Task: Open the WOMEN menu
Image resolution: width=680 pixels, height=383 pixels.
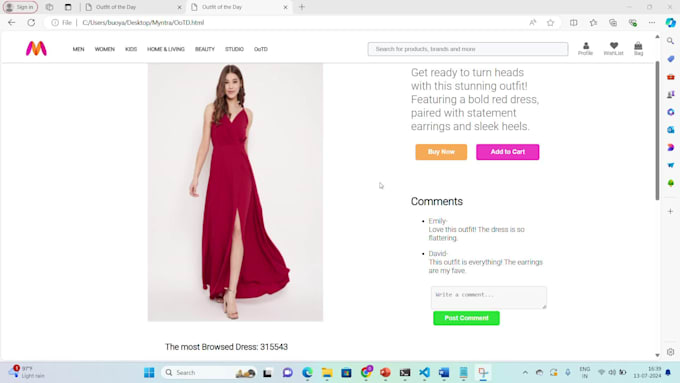Action: tap(105, 49)
